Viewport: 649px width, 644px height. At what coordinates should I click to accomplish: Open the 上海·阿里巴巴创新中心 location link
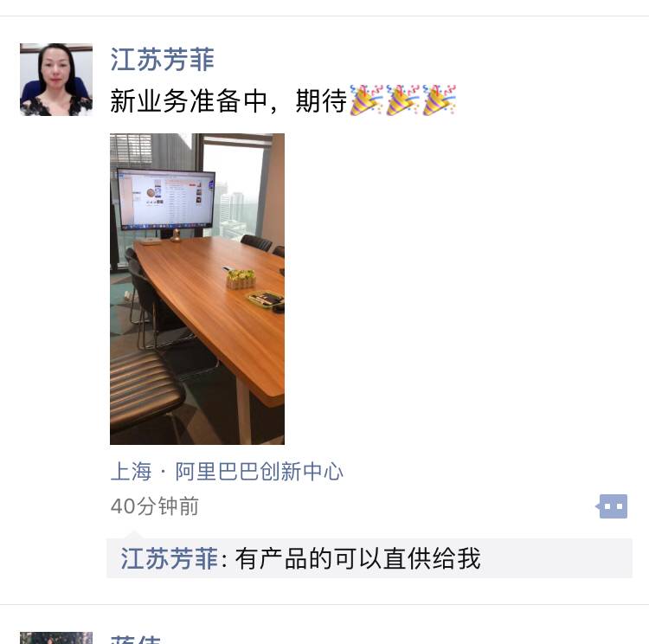[227, 471]
